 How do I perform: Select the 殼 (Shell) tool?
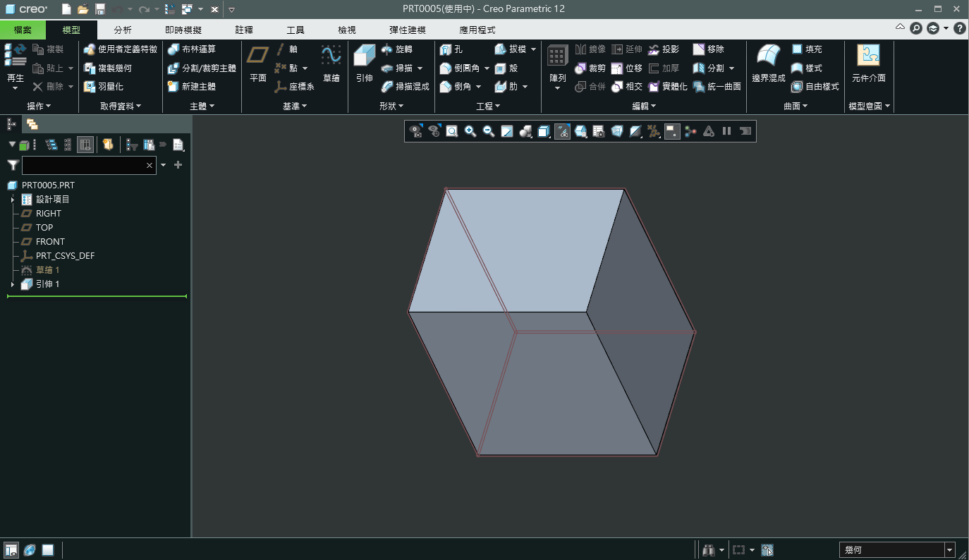pyautogui.click(x=506, y=68)
